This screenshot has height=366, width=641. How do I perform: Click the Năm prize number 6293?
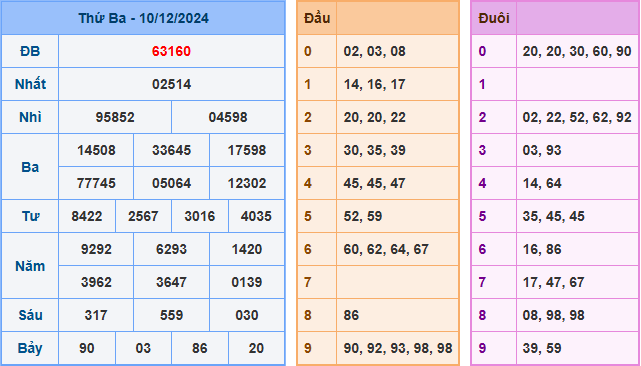tap(171, 249)
